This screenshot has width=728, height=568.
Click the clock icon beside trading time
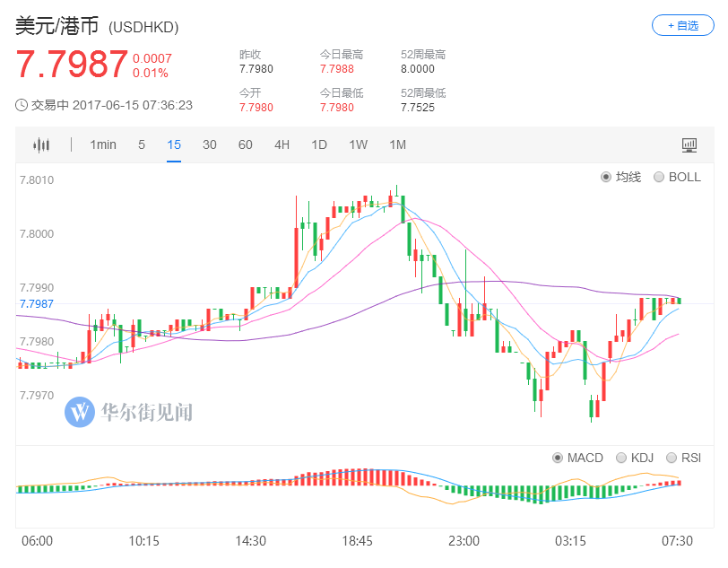[22, 105]
